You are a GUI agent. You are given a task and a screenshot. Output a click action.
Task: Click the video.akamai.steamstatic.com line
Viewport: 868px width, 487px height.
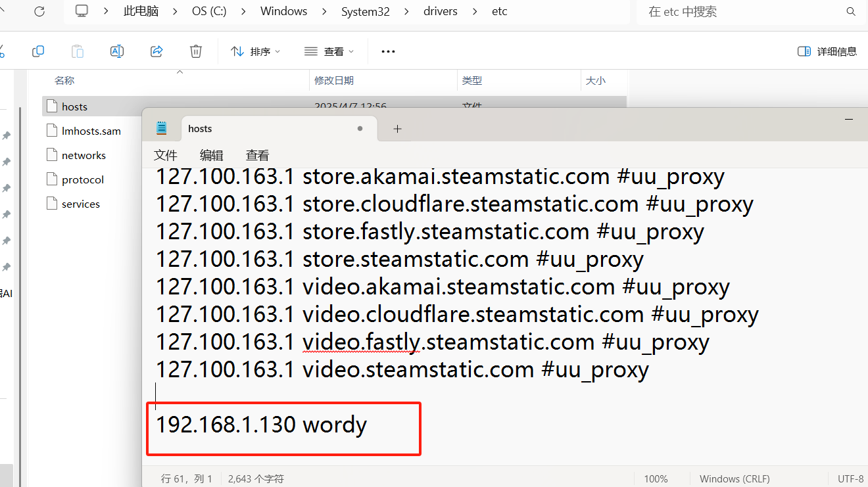tap(443, 287)
